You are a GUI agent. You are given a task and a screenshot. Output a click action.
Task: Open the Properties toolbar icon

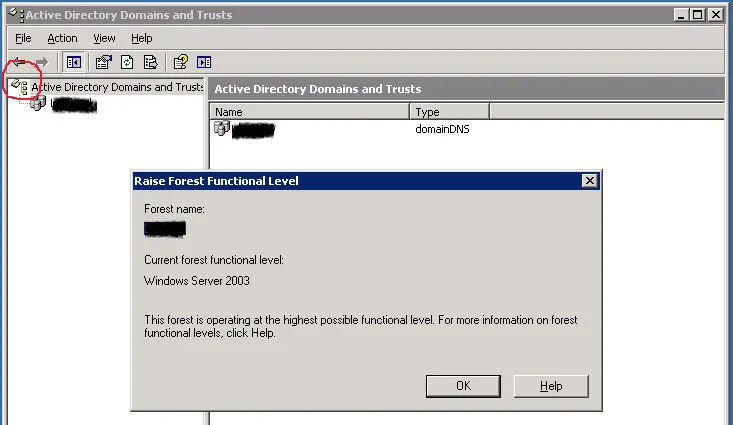pos(103,62)
